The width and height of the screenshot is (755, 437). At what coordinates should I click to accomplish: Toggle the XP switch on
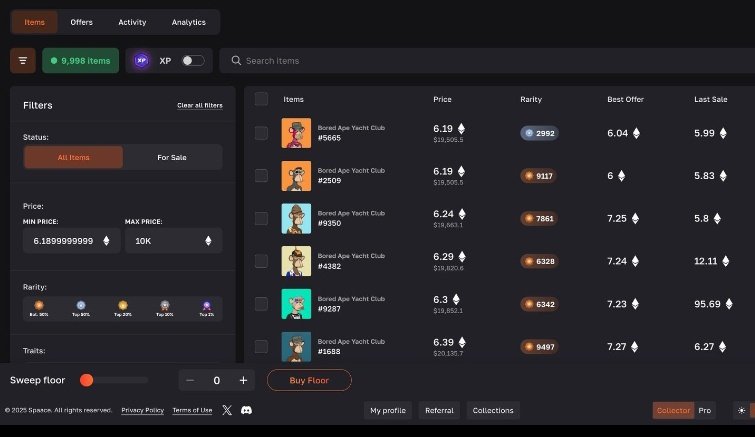tap(193, 61)
